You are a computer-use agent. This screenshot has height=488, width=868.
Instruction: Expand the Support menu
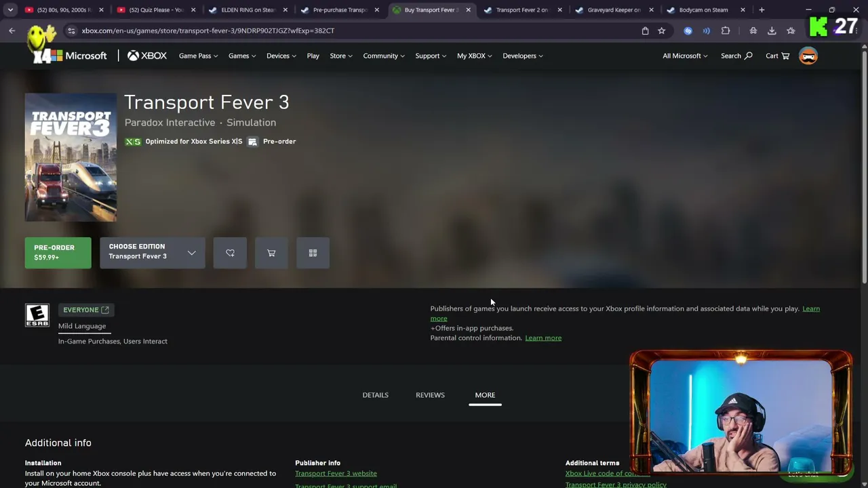431,56
